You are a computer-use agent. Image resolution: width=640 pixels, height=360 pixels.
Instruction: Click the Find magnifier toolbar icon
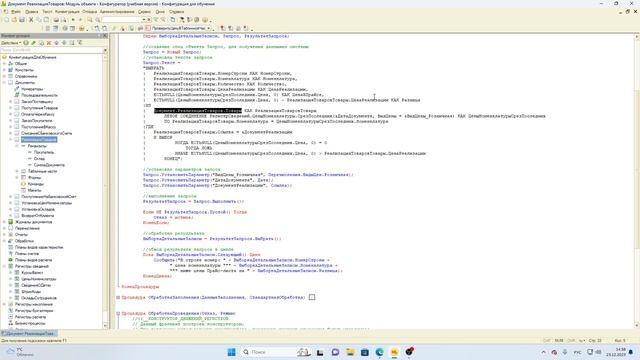pyautogui.click(x=90, y=20)
